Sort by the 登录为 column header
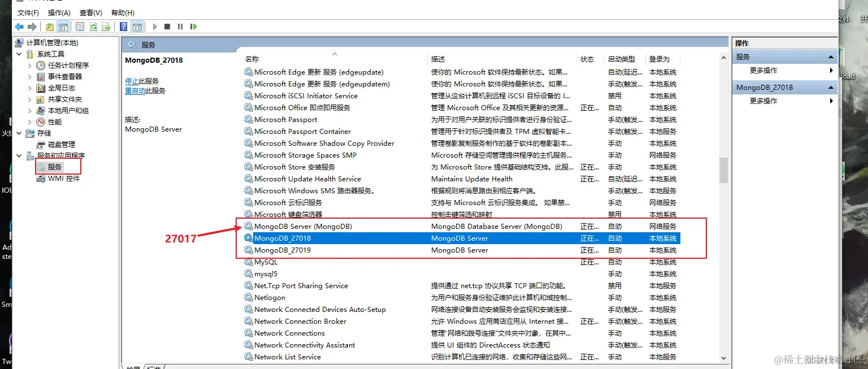The height and width of the screenshot is (369, 868). [663, 59]
